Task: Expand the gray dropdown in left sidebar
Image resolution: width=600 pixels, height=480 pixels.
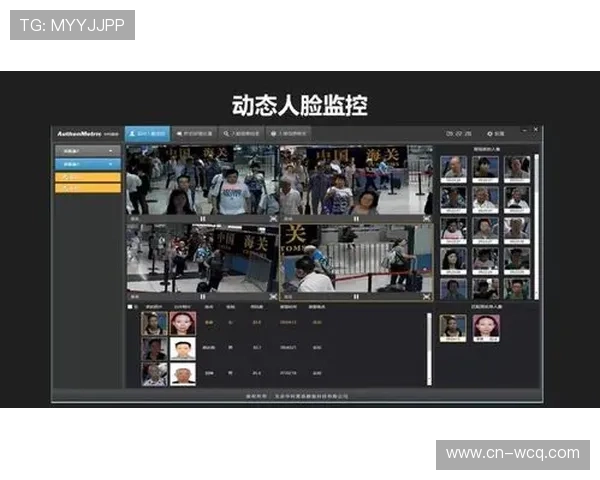Action: point(88,151)
